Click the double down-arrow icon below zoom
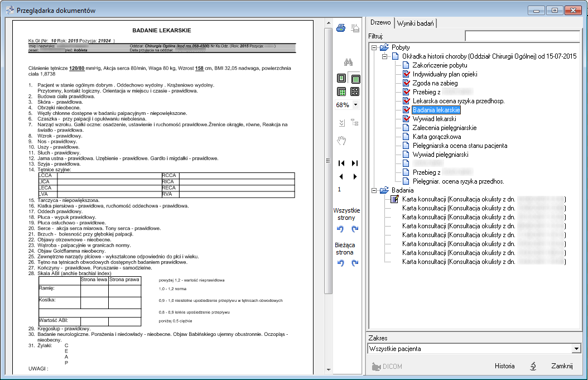The image size is (588, 380). 341,123
